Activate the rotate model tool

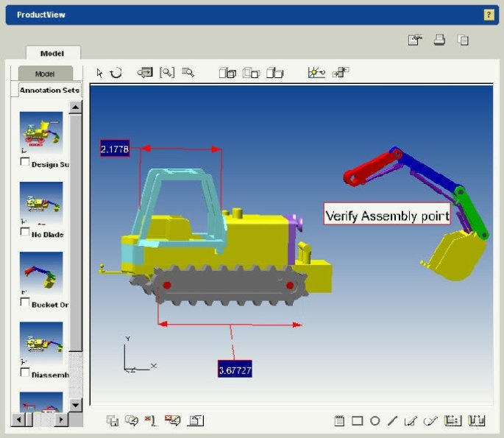point(116,73)
